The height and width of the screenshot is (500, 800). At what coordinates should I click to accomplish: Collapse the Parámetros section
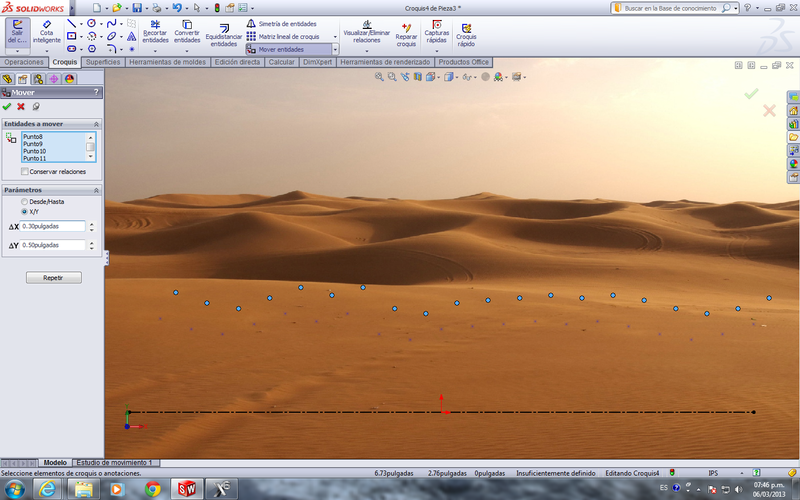(x=96, y=190)
